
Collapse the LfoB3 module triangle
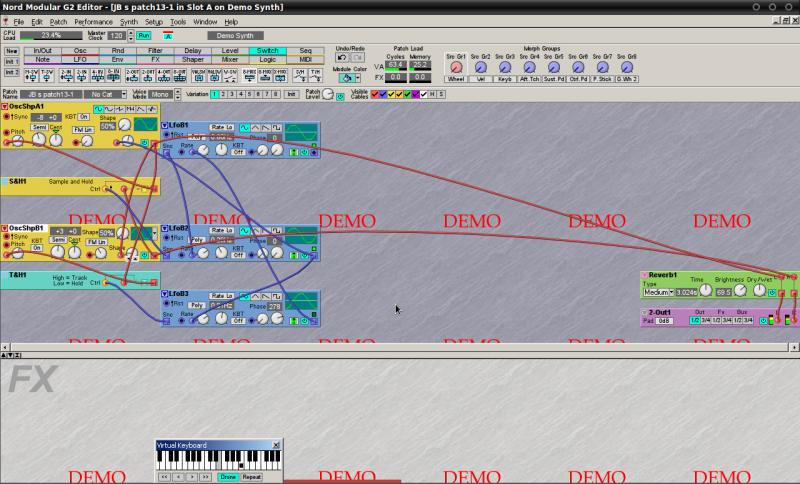[165, 294]
